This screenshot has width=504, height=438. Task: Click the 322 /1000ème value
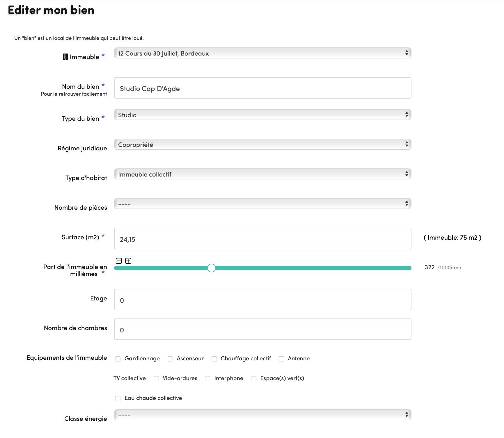(x=443, y=268)
